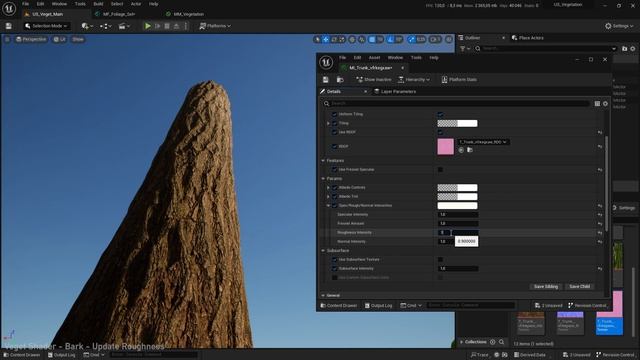Click the Stop simulation icon

(167, 26)
